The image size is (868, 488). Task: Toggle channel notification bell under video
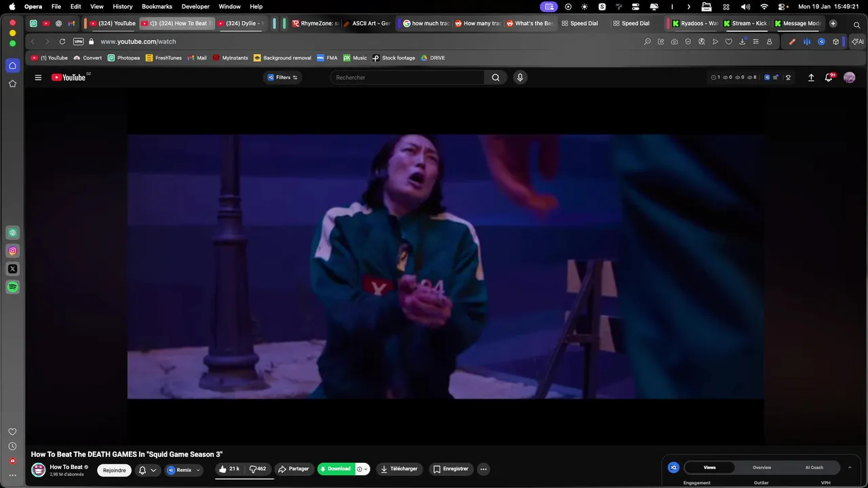pos(147,470)
